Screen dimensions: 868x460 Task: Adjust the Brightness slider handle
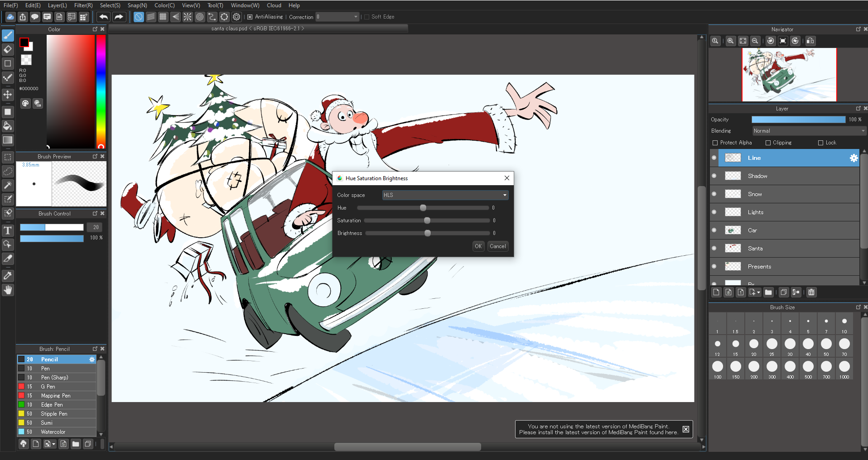coord(428,233)
